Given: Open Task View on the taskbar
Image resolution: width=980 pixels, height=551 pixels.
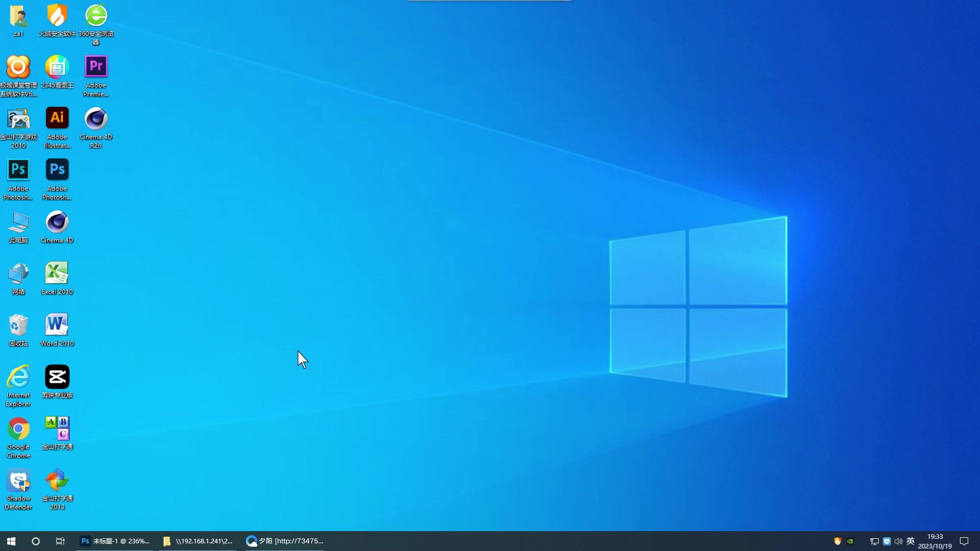Looking at the screenshot, I should pos(60,541).
